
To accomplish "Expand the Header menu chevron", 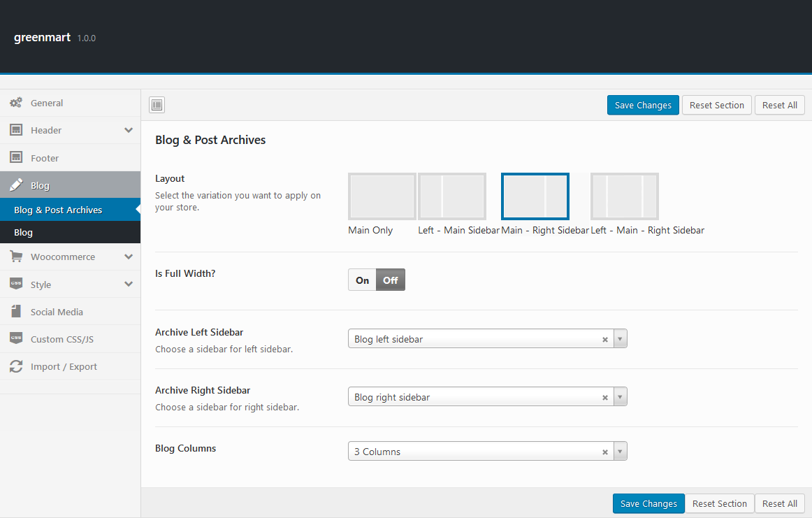I will pyautogui.click(x=129, y=130).
